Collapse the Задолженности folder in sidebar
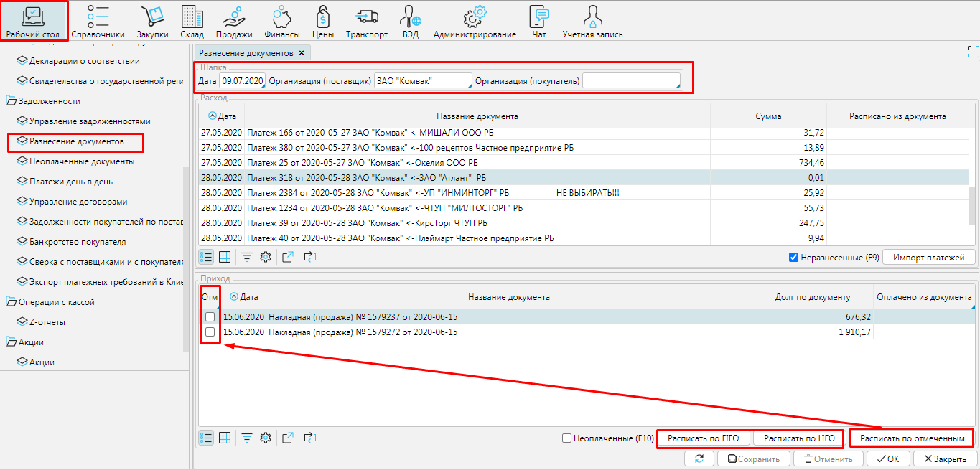The image size is (980, 470). [x=11, y=101]
